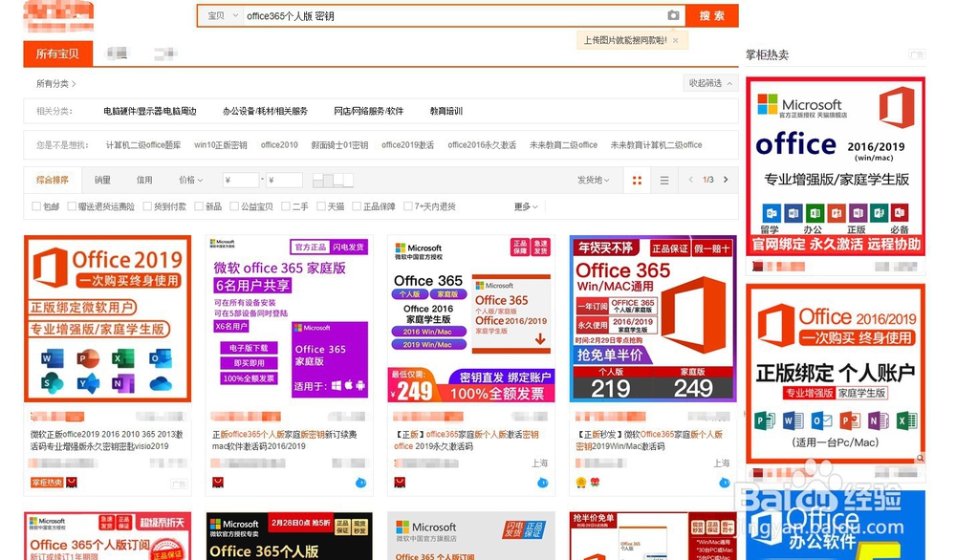The image size is (956, 560).
Task: Open the 宝贝 search type dropdown
Action: tap(222, 16)
